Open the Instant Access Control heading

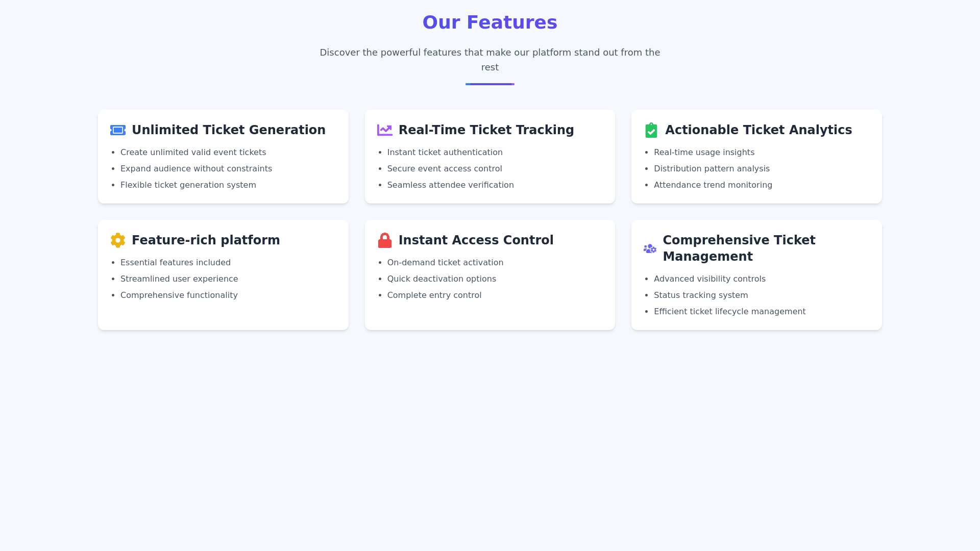coord(476,240)
